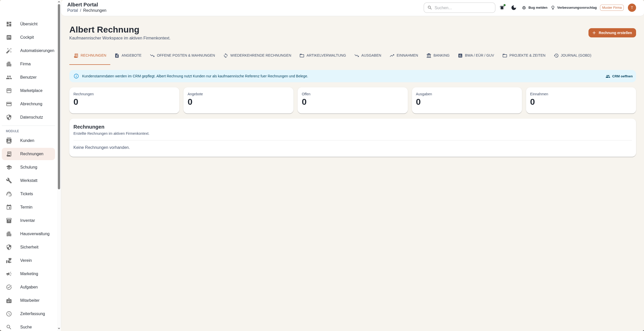Click the Schulung graduation cap icon
The width and height of the screenshot is (644, 331).
coord(9,167)
